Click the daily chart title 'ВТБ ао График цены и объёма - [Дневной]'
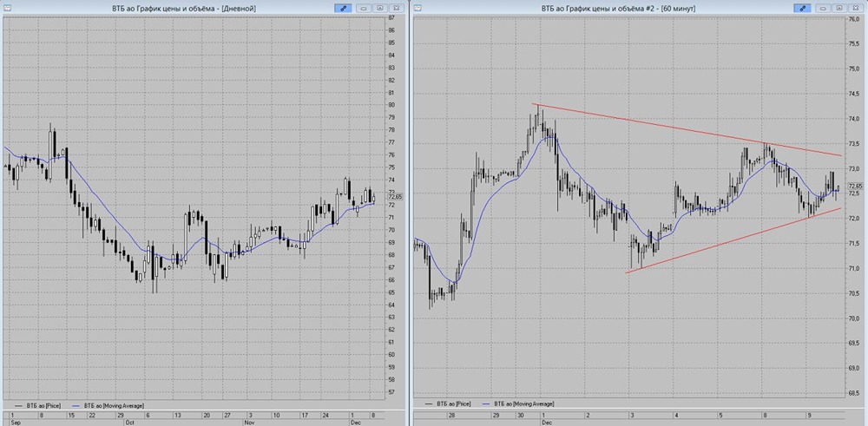This screenshot has width=868, height=426. point(184,9)
